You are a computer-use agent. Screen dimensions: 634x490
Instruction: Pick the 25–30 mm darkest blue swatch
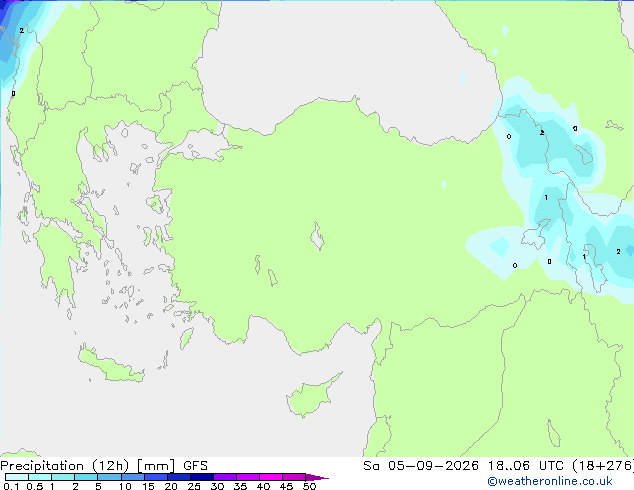click(202, 477)
